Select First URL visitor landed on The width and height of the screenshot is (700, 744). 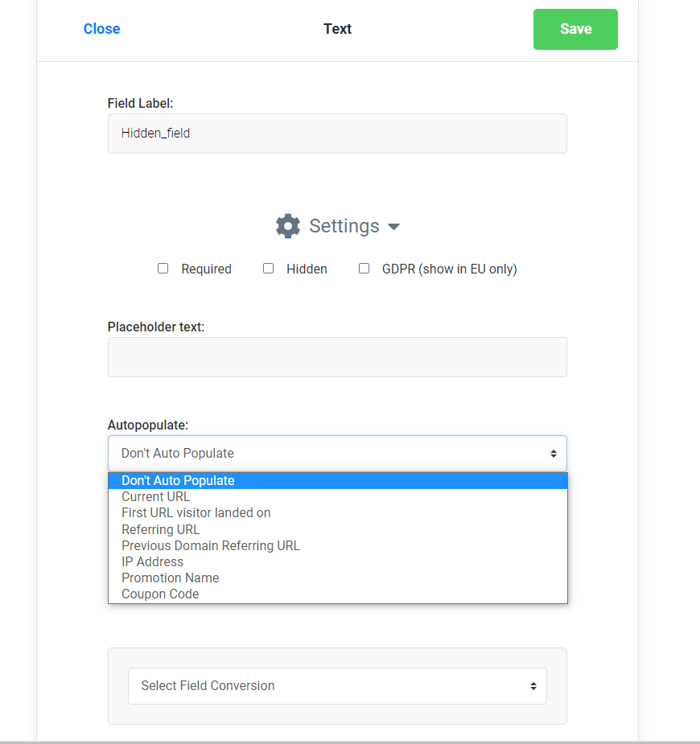[196, 513]
